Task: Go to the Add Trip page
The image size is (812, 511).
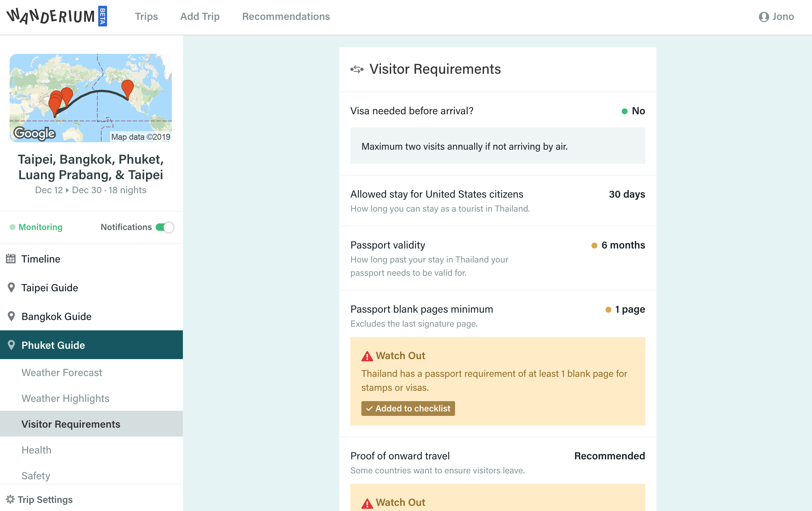Action: pyautogui.click(x=200, y=17)
